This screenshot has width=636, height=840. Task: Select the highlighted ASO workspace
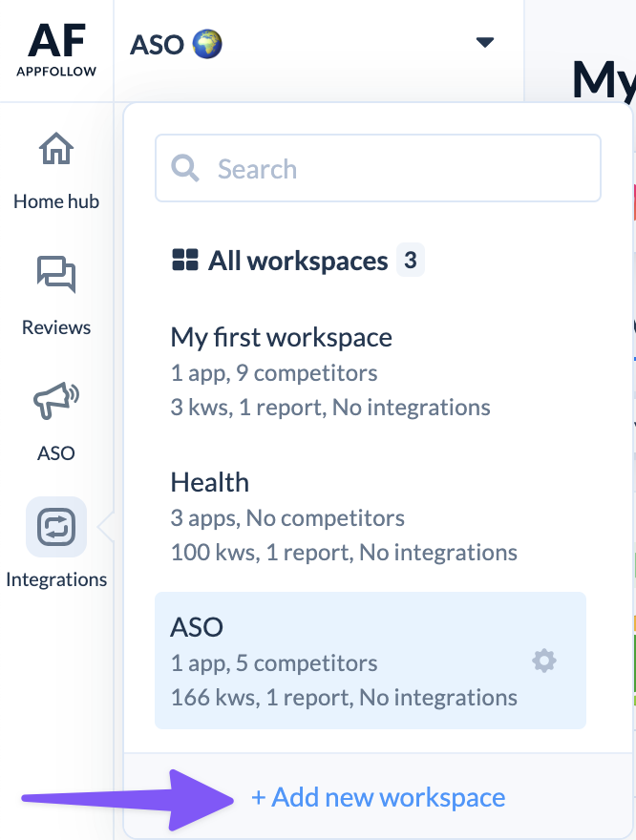(x=371, y=661)
